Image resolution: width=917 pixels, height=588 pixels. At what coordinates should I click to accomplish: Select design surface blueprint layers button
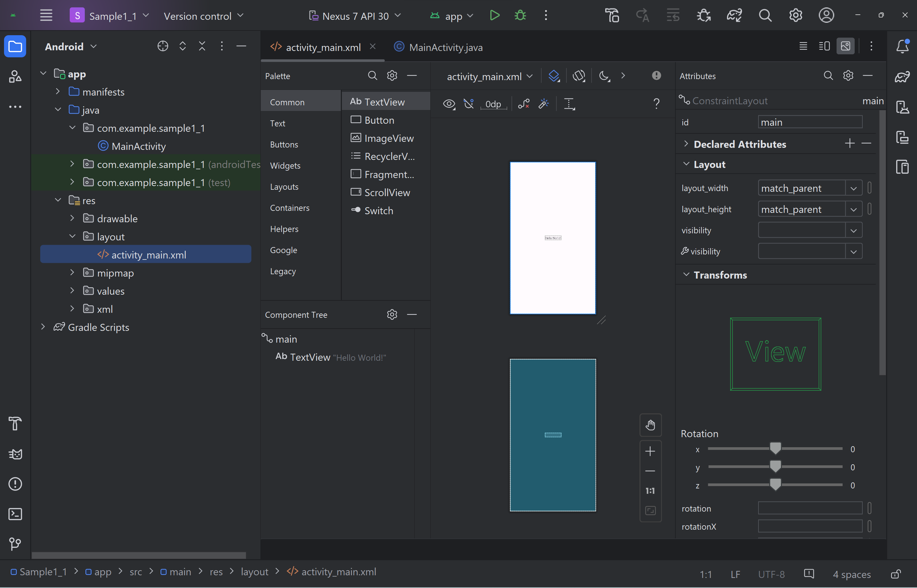pyautogui.click(x=554, y=76)
